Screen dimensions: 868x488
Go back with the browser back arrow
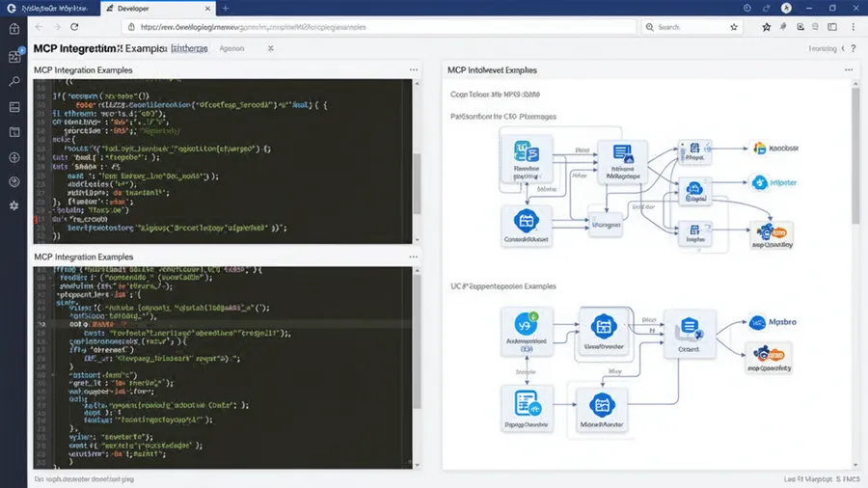coord(39,27)
